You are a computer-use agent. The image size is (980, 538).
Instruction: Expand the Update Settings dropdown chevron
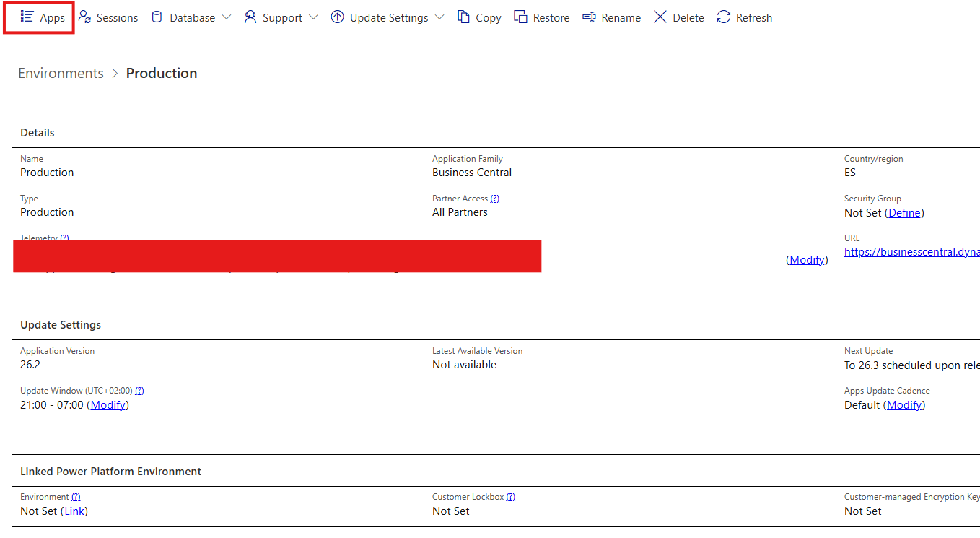point(439,17)
